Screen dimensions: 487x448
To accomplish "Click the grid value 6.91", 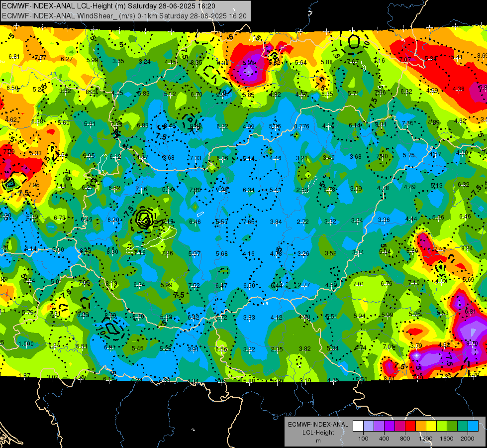I will [110, 347].
